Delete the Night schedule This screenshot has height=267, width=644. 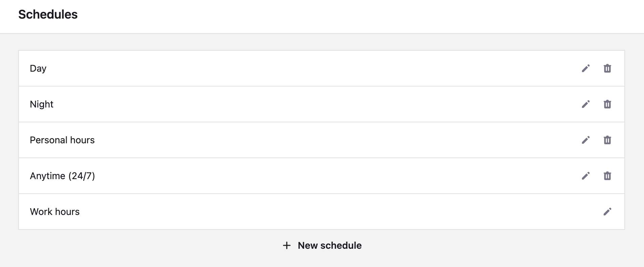click(607, 104)
